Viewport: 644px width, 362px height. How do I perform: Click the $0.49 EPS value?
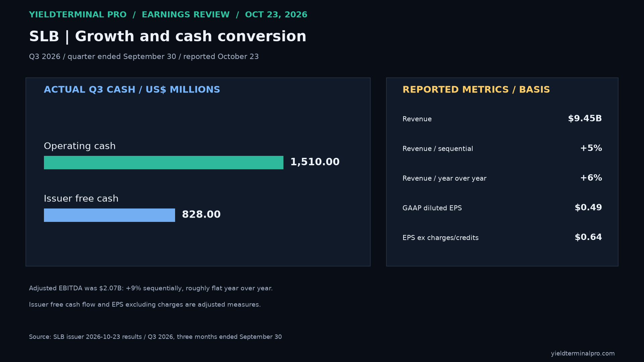[588, 207]
